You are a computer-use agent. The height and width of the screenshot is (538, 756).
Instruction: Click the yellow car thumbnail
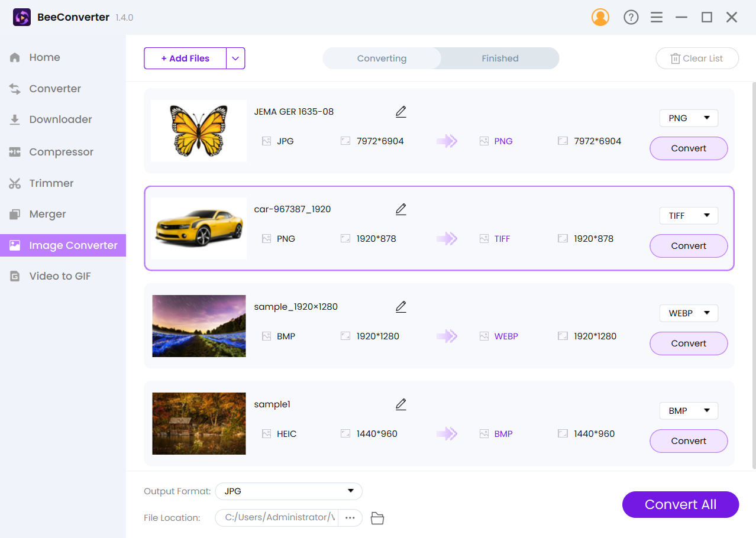pos(199,228)
